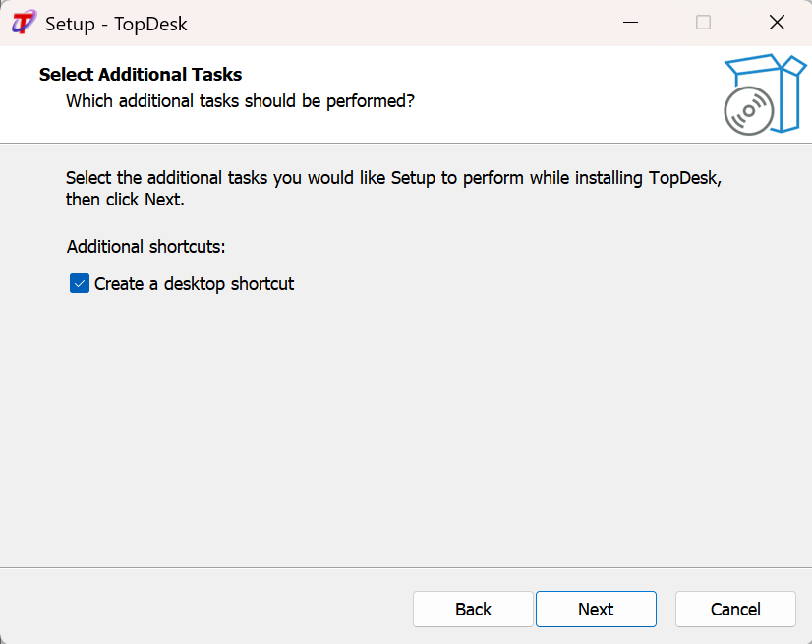Click the disabled maximize button
Screen dimensions: 812x644
click(703, 23)
